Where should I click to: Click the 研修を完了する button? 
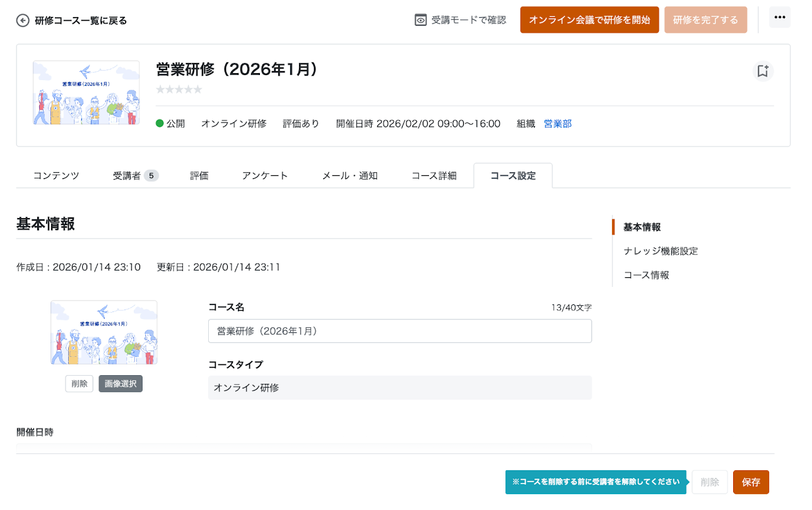pos(705,20)
